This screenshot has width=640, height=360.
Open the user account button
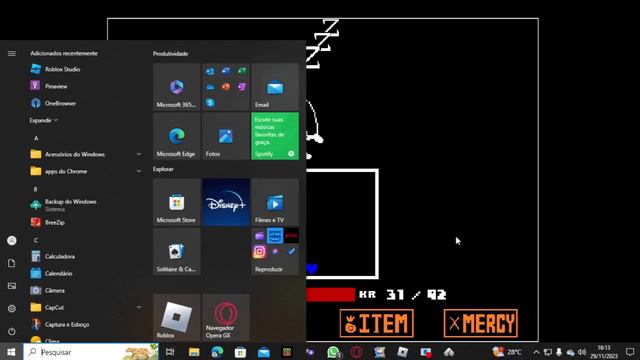point(12,240)
